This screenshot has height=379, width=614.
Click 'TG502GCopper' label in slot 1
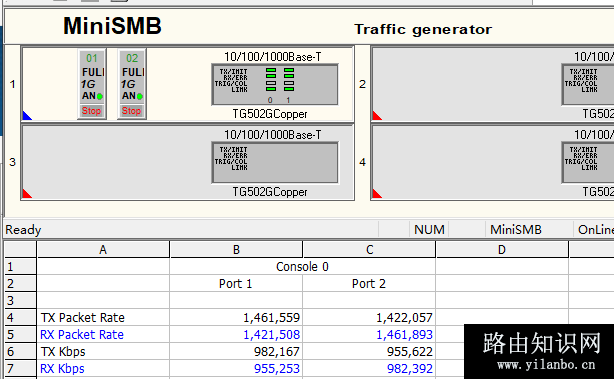pyautogui.click(x=270, y=114)
